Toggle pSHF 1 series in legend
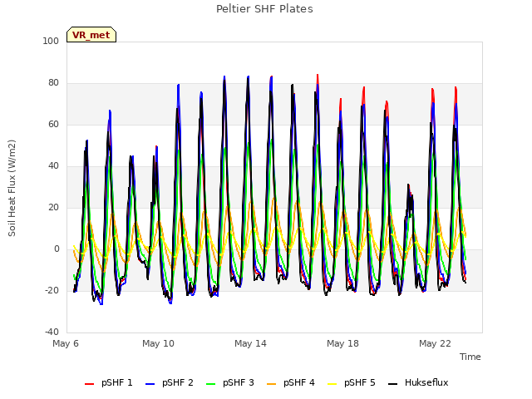 pos(109,383)
